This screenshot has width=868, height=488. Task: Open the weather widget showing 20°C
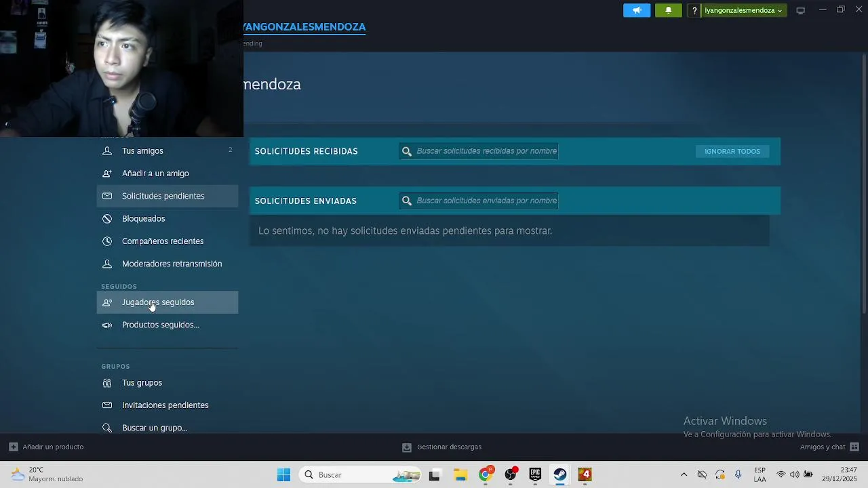pos(47,474)
